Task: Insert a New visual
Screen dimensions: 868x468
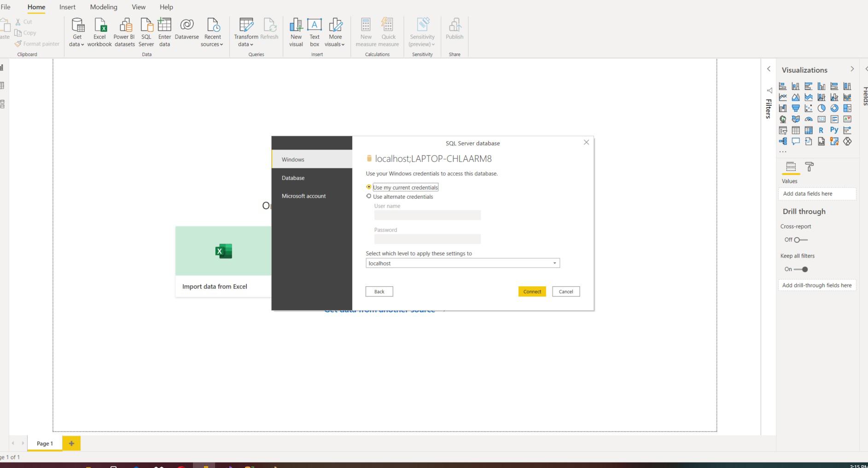Action: tap(296, 32)
